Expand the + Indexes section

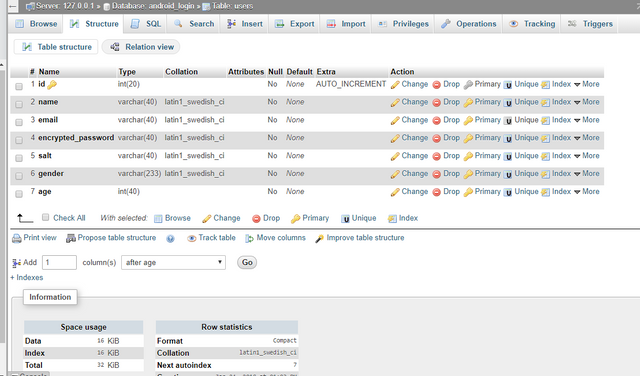[27, 278]
